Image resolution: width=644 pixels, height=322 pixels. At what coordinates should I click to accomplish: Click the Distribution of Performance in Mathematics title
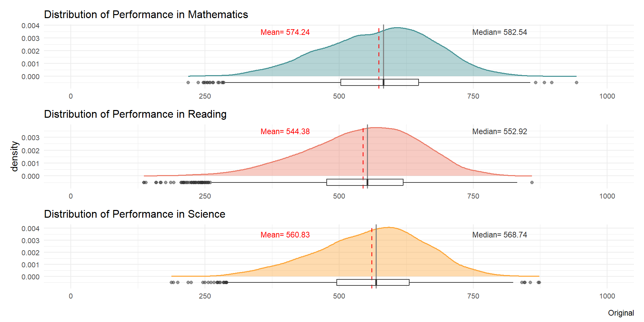tap(146, 15)
